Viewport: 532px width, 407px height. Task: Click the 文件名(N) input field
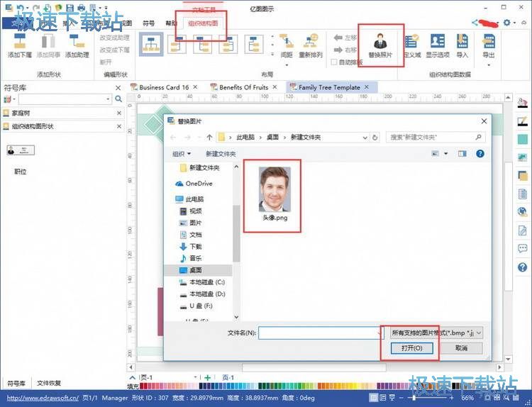[x=321, y=333]
